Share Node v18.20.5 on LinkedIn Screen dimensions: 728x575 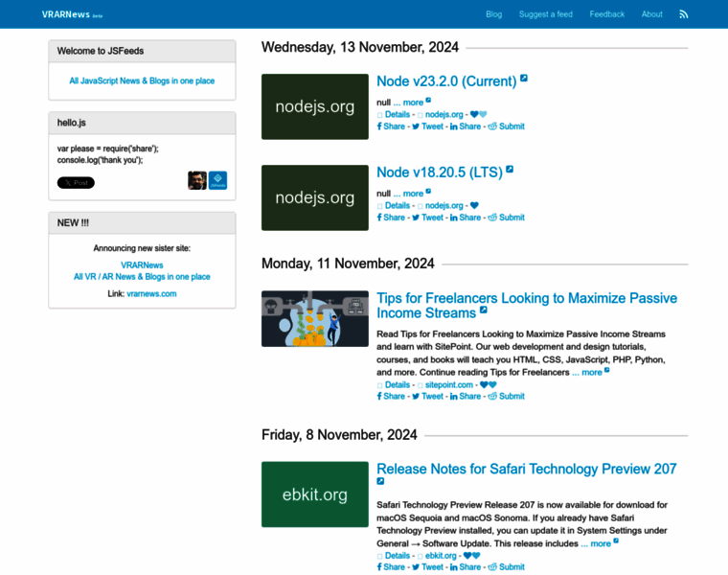pyautogui.click(x=466, y=218)
